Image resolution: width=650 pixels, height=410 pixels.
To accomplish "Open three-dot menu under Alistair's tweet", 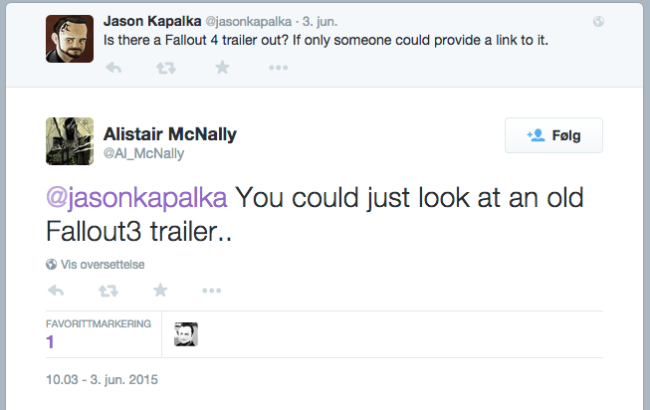I will coord(212,291).
